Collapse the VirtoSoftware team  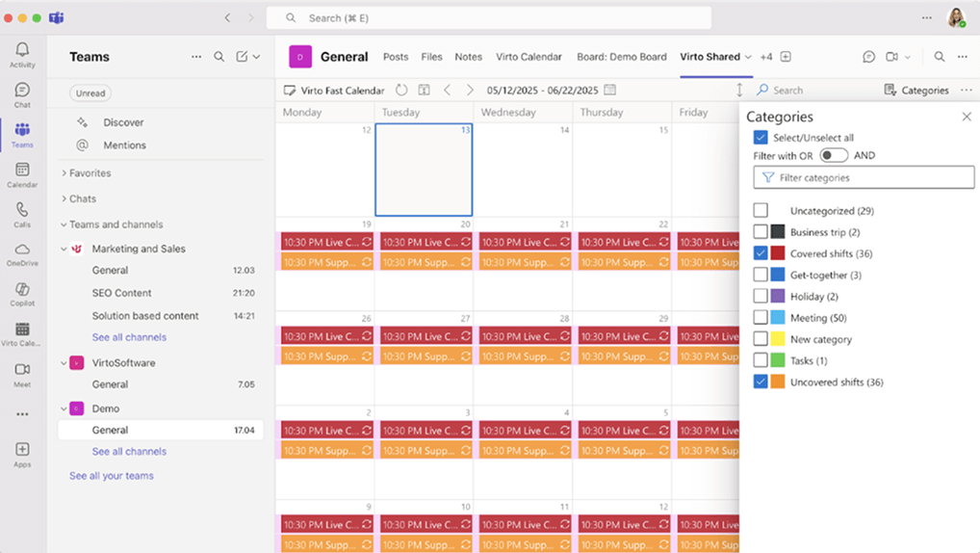[x=64, y=363]
